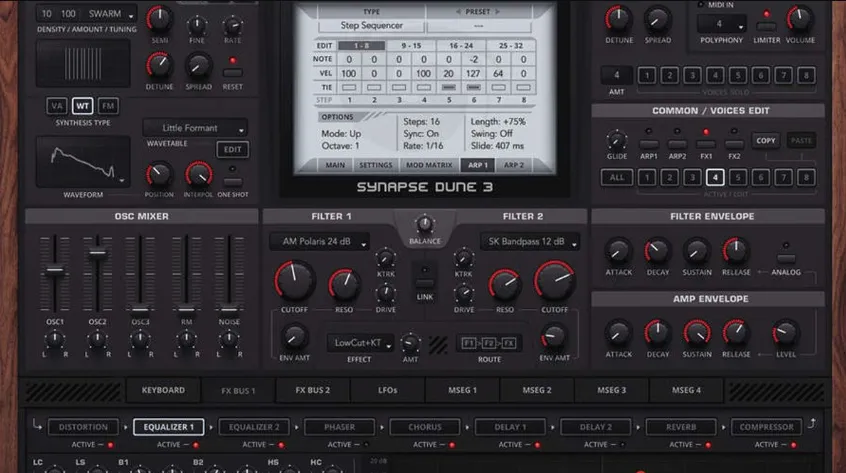Click the OSC1 pan knob
This screenshot has width=846, height=473.
(x=54, y=339)
